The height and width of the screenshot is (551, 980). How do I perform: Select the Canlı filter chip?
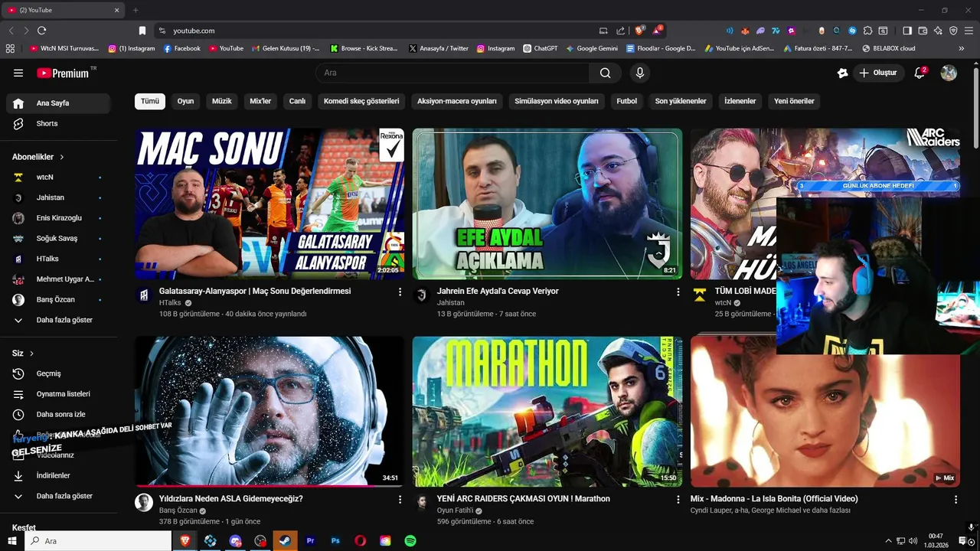tap(297, 101)
